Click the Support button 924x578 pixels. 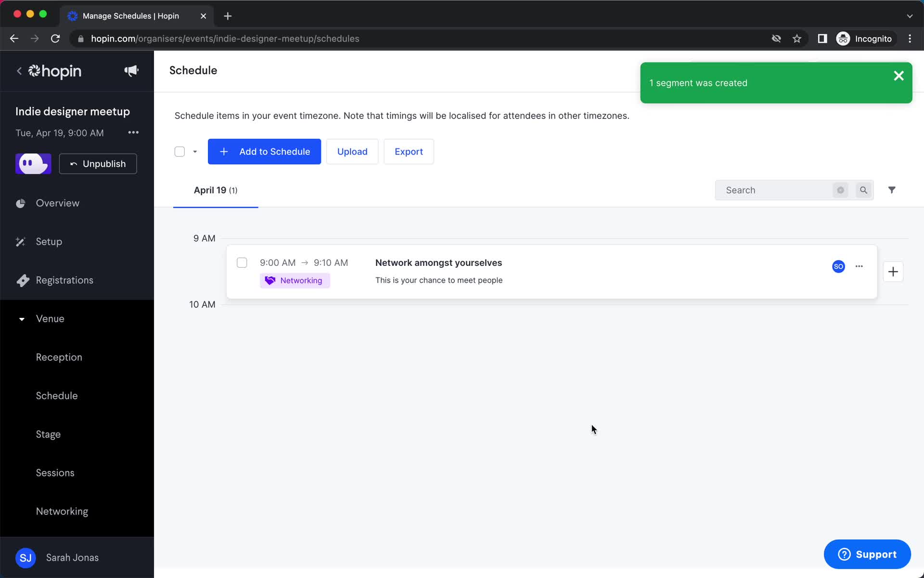[868, 555]
